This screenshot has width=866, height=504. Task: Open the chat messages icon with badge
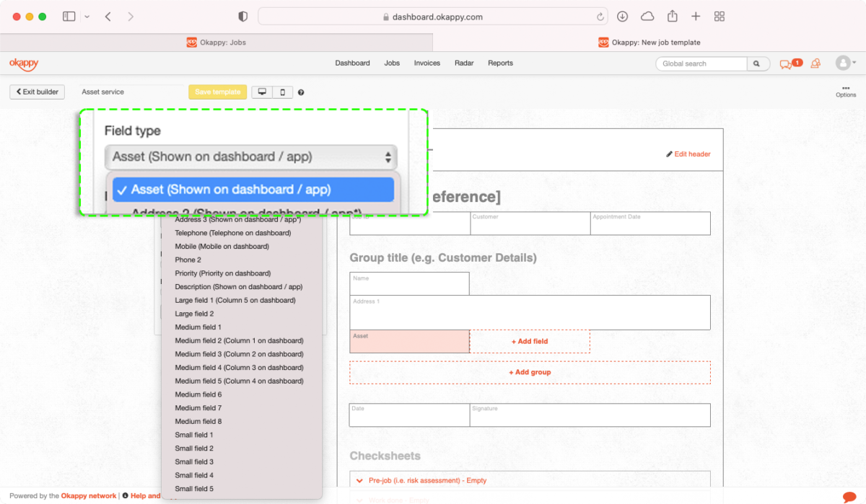[790, 63]
